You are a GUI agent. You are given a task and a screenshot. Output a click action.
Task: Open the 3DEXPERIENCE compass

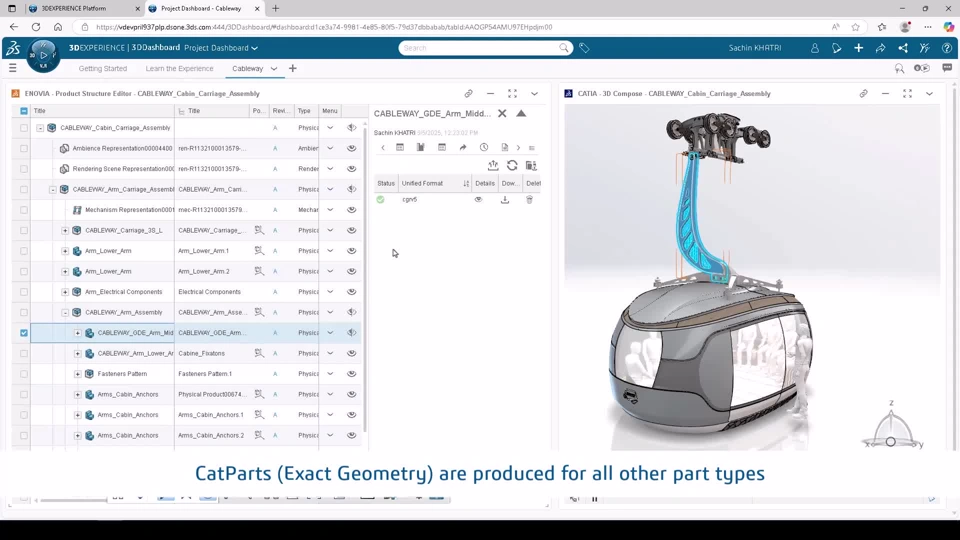(43, 56)
